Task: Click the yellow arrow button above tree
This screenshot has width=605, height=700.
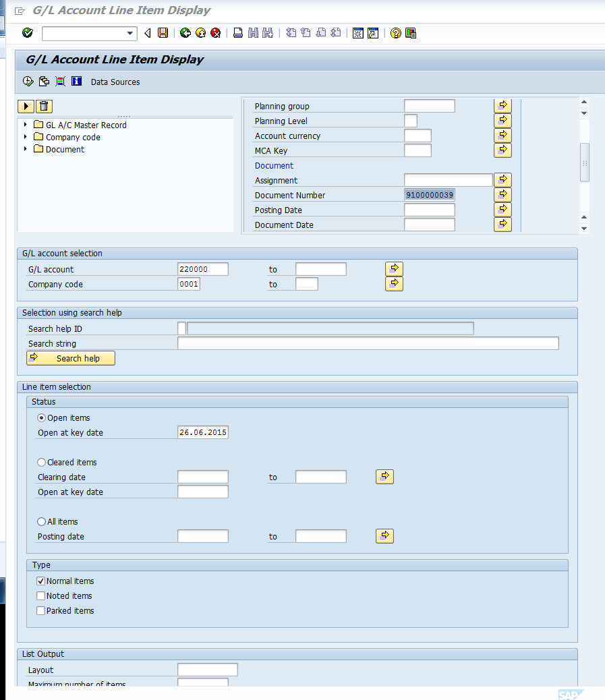Action: point(26,107)
